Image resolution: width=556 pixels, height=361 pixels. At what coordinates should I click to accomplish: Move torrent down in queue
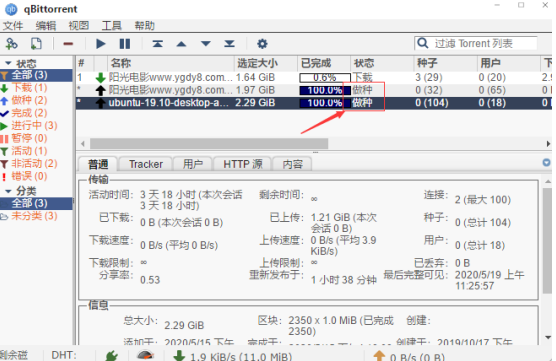(x=206, y=44)
